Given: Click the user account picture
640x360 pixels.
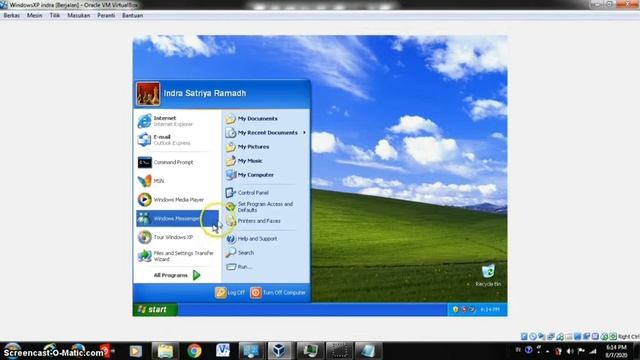Looking at the screenshot, I should click(x=148, y=93).
